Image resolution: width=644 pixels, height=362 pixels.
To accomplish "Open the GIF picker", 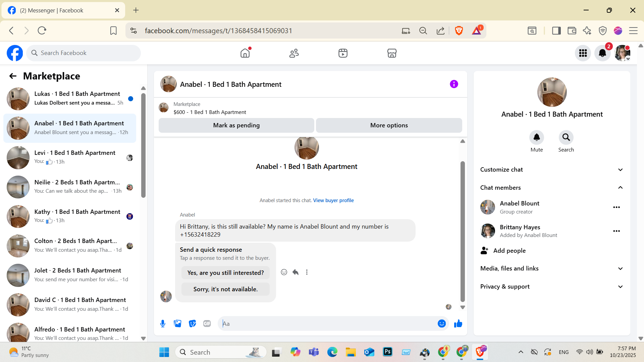I will (x=207, y=323).
